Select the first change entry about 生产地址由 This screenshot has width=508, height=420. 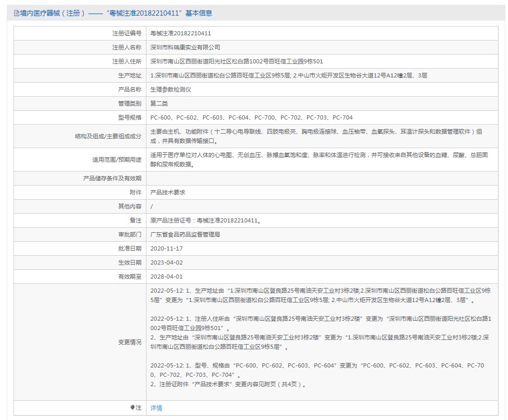320,295
